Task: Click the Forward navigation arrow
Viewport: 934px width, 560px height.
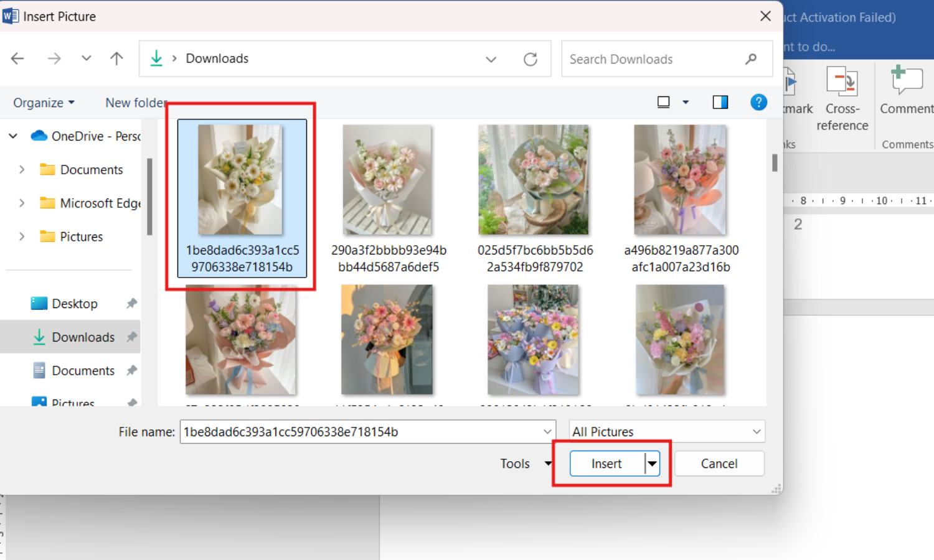Action: pyautogui.click(x=54, y=58)
